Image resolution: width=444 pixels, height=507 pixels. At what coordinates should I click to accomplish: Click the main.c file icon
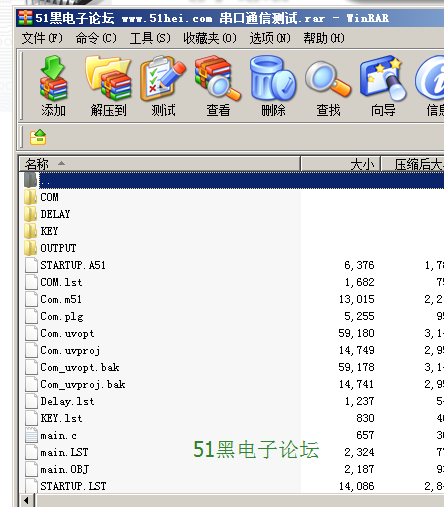31,435
